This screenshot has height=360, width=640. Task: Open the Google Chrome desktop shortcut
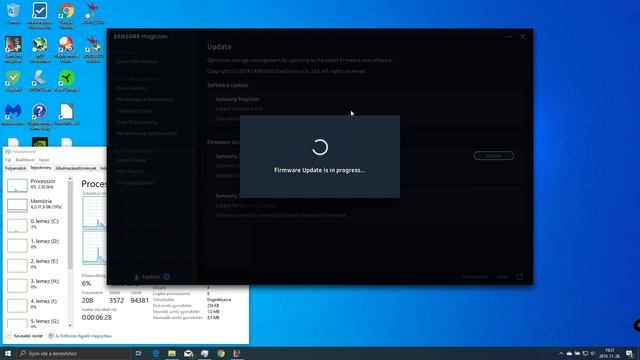[x=67, y=16]
